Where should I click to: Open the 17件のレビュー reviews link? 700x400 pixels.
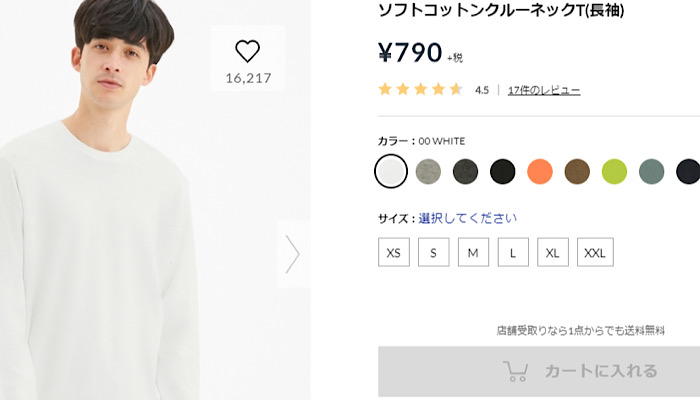pyautogui.click(x=544, y=90)
